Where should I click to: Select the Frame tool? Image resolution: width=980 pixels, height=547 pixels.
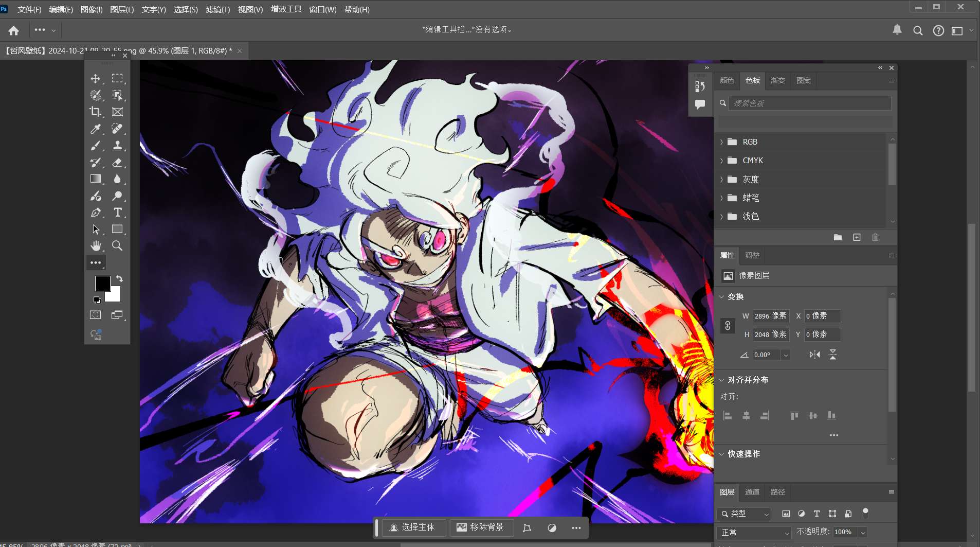click(x=117, y=112)
